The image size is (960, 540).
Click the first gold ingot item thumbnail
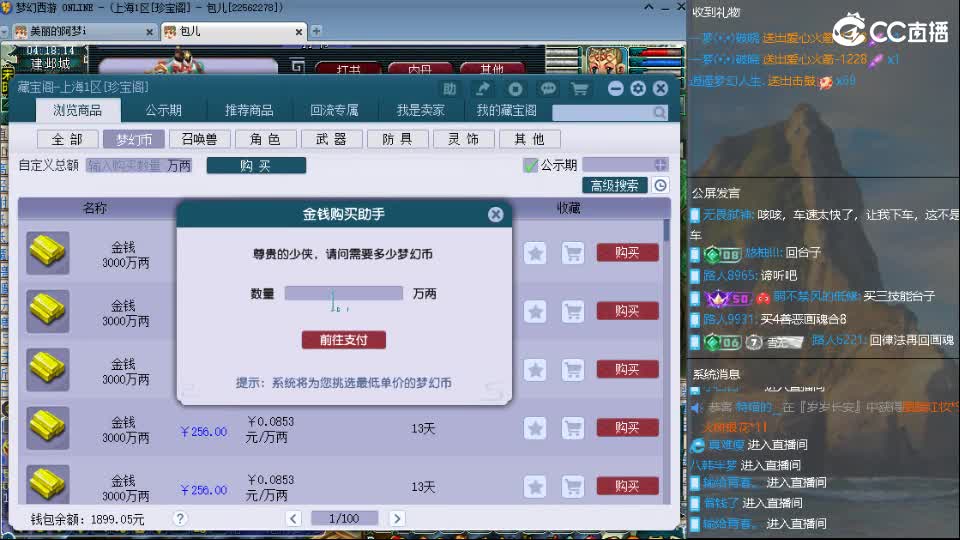click(48, 253)
